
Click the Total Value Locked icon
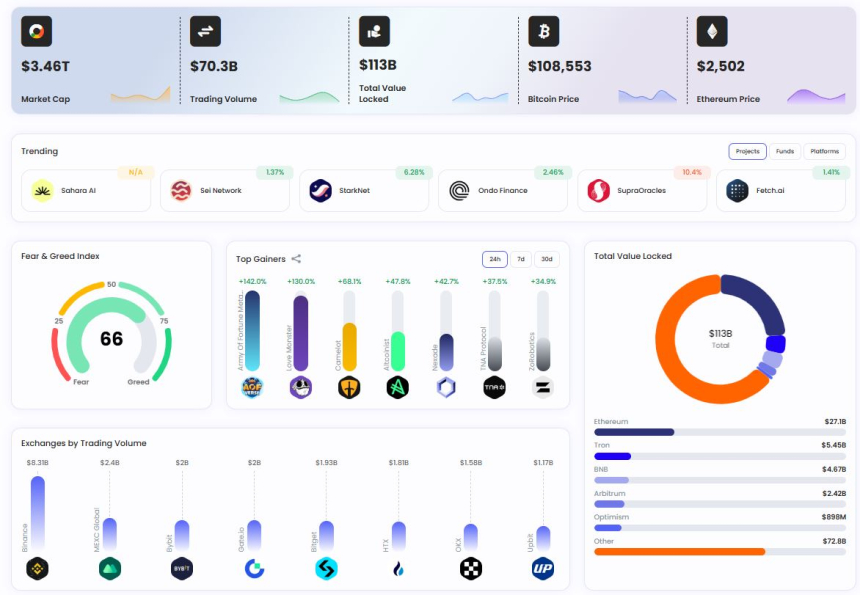[374, 32]
